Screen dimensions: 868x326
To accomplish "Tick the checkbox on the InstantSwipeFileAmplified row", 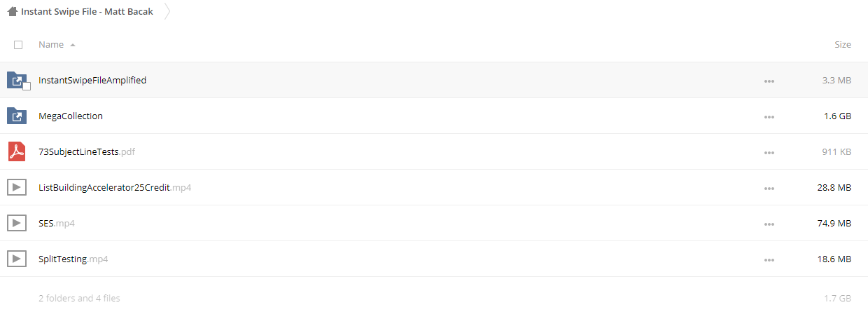I will (x=27, y=86).
